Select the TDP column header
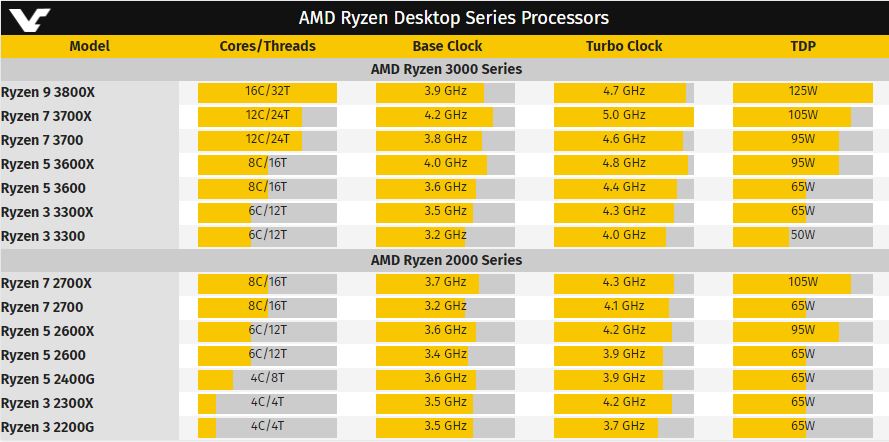889x442 pixels. pos(803,46)
